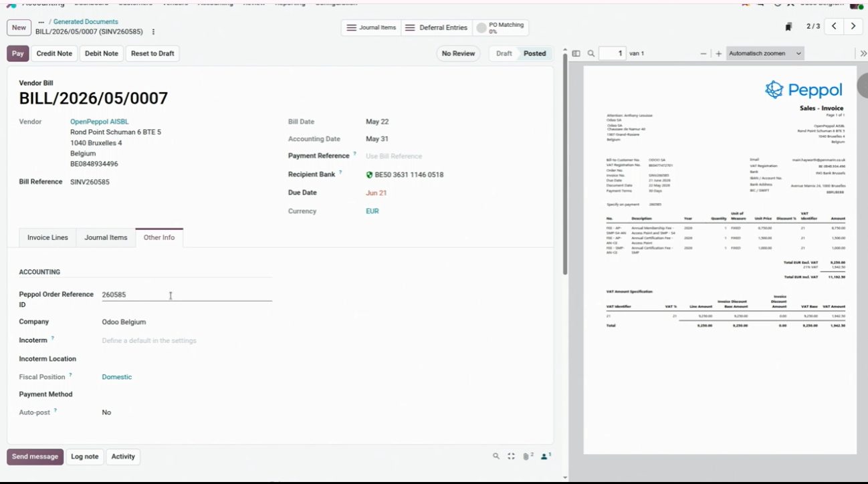The height and width of the screenshot is (484, 868).
Task: Click the Activity button
Action: [x=123, y=457]
